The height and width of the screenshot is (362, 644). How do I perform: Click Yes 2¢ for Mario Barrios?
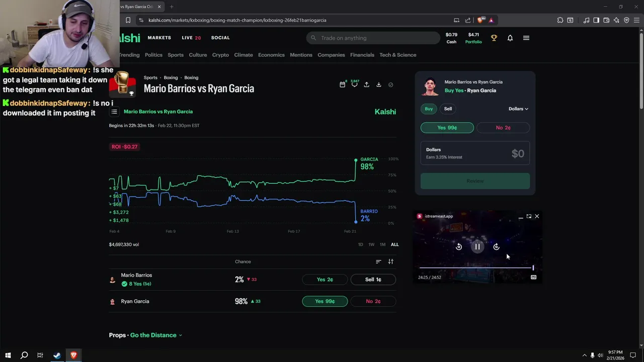[x=325, y=280]
